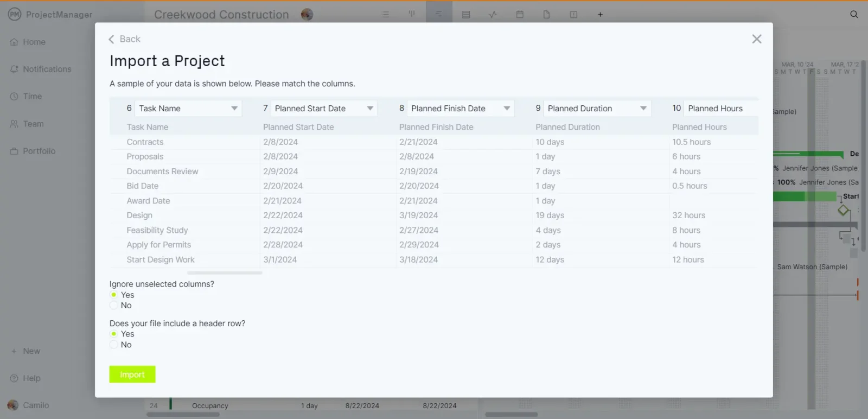This screenshot has width=868, height=419.
Task: Click the 10.5 hours cell
Action: click(x=691, y=142)
